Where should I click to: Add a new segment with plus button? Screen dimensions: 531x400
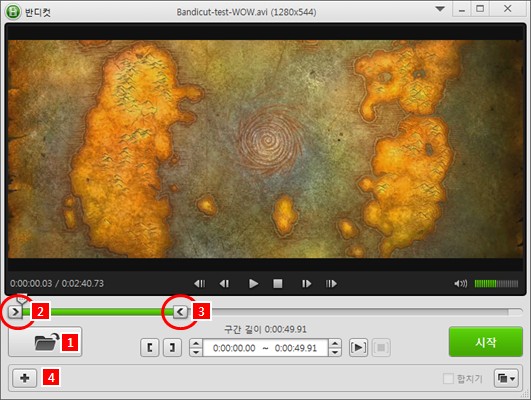(x=24, y=378)
